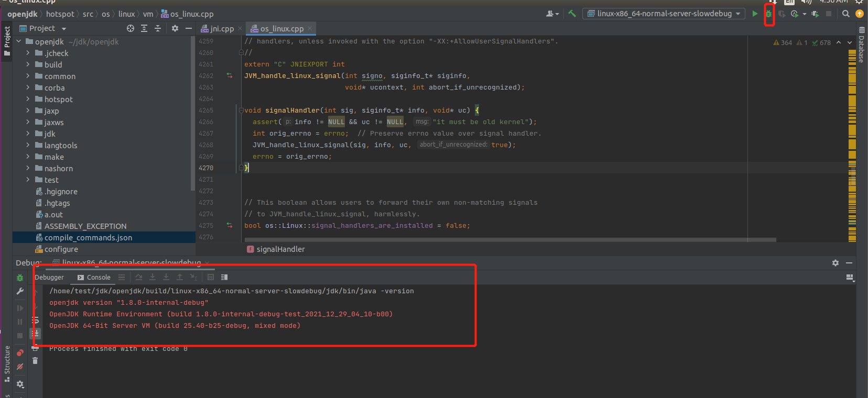Screen dimensions: 868x398
Task: Select the nashorn folder
Action: click(59, 169)
